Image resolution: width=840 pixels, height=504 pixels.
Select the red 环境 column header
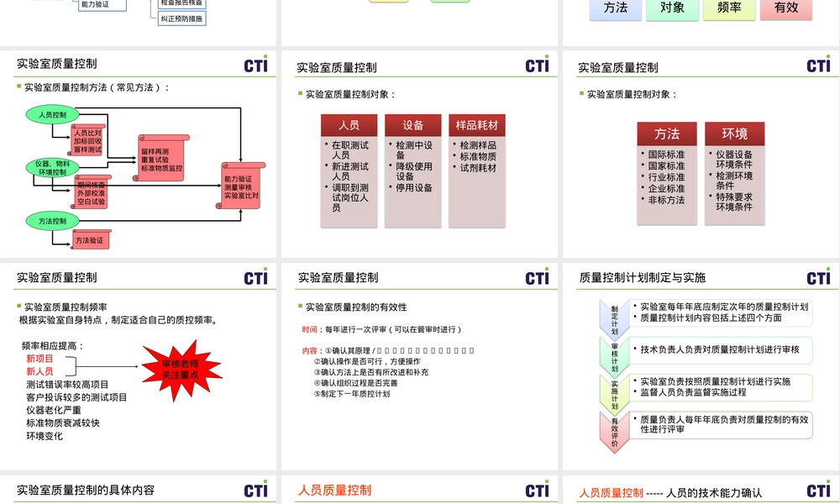pyautogui.click(x=734, y=134)
